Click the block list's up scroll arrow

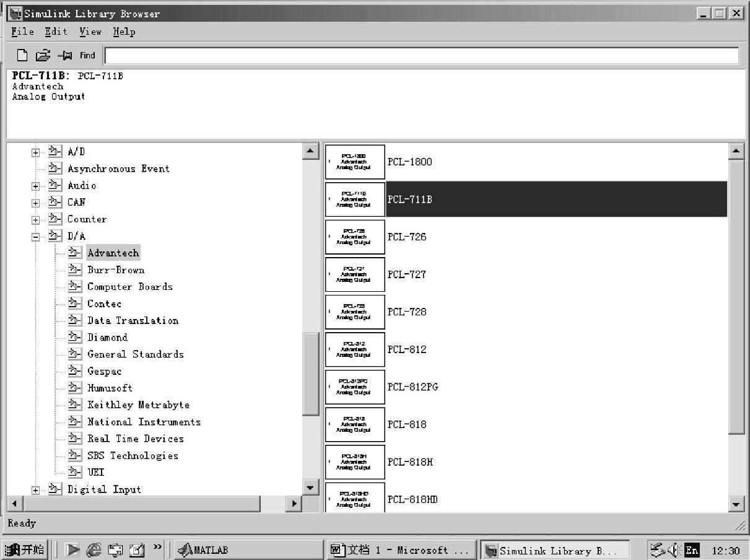click(x=736, y=151)
